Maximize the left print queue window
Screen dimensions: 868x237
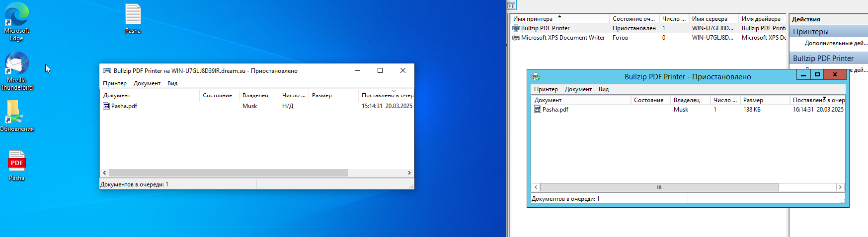(380, 70)
